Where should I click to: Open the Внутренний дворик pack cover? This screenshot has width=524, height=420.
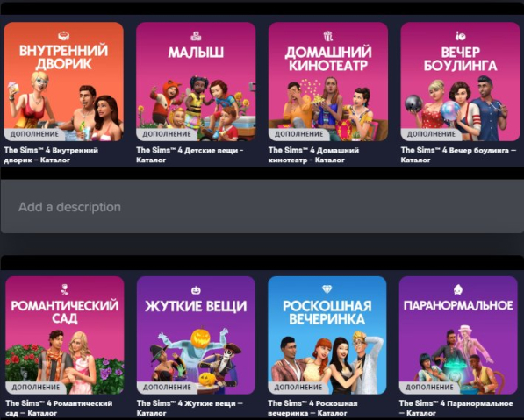[63, 82]
